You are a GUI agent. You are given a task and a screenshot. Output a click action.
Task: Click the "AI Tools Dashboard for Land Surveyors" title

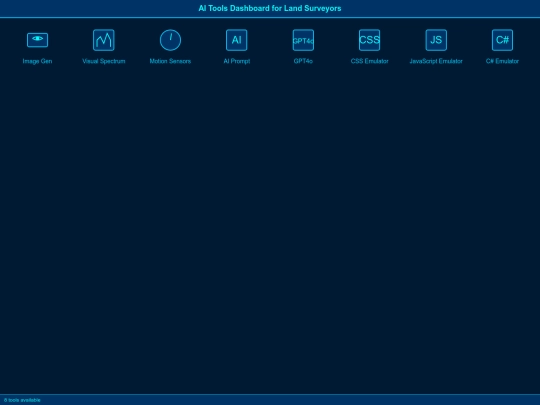(x=270, y=8)
